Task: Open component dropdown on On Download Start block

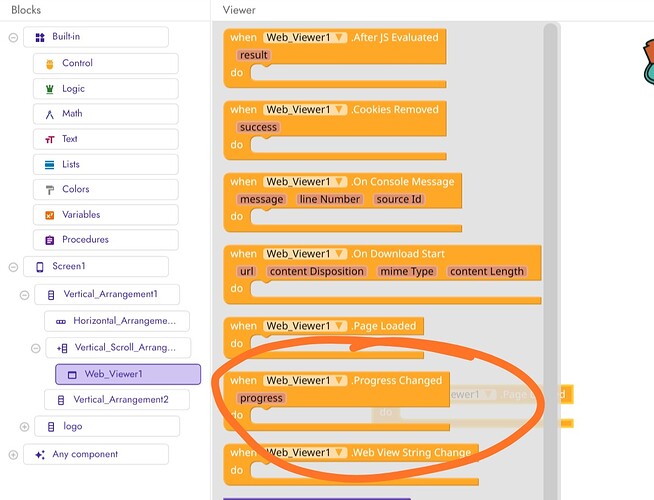Action: tap(305, 254)
